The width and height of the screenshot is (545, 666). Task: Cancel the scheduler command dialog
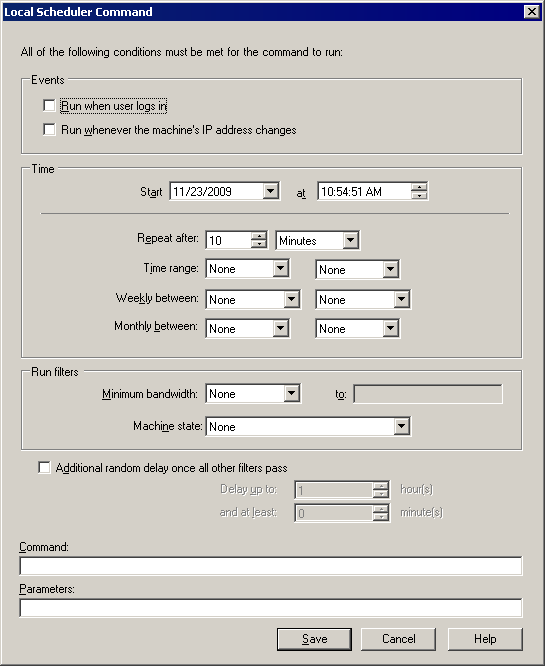point(398,639)
